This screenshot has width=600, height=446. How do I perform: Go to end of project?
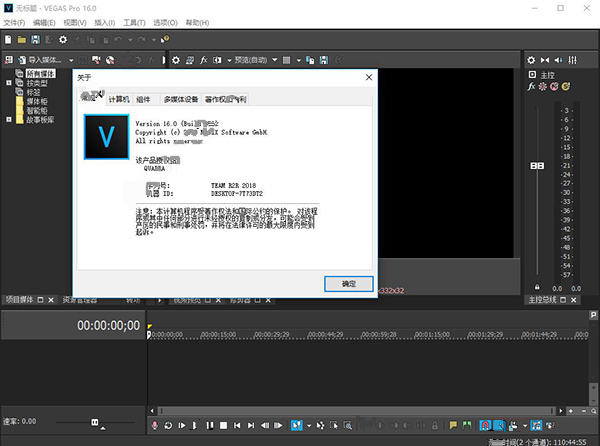click(x=251, y=425)
